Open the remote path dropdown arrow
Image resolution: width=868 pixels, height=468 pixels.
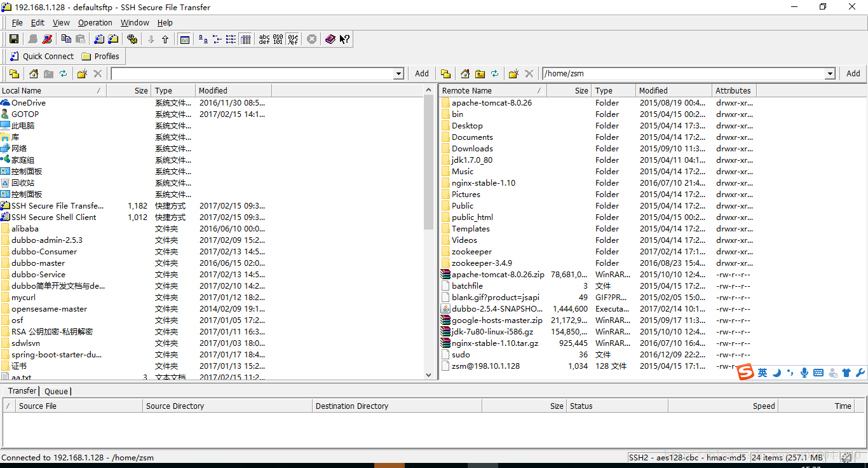830,74
